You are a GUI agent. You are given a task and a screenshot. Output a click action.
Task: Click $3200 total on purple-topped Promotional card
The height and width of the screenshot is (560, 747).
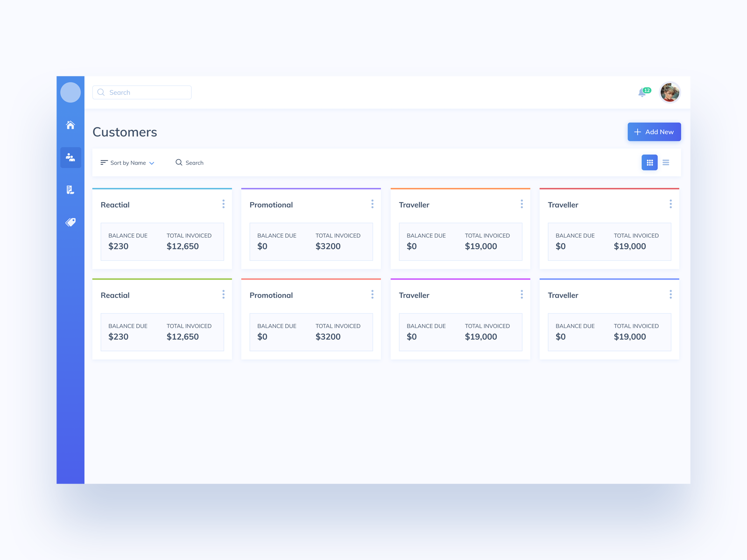[x=328, y=246]
